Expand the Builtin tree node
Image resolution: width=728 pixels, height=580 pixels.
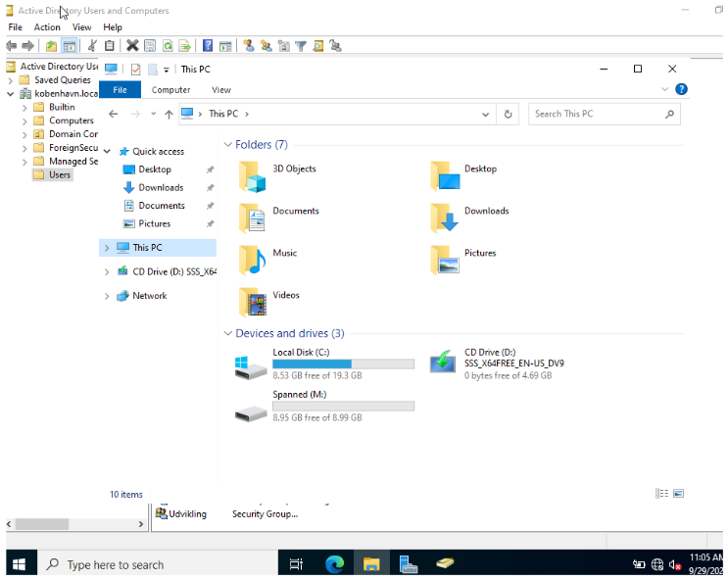[24, 107]
